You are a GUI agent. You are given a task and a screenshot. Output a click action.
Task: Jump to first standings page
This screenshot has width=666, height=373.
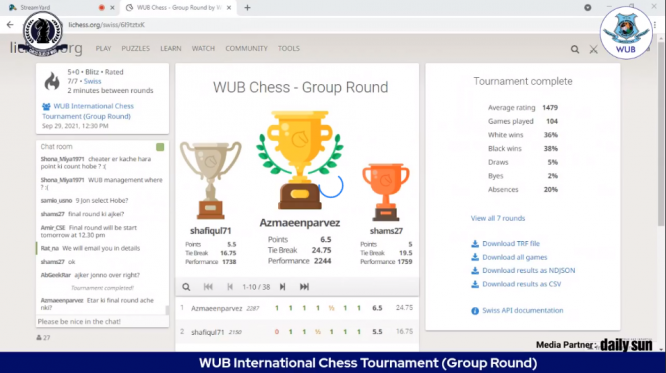(x=208, y=287)
